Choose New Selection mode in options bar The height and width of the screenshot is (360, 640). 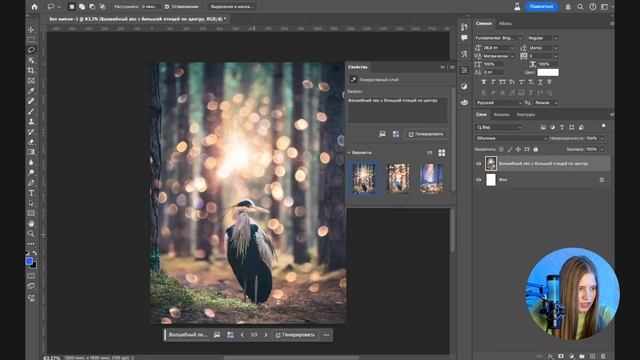pos(71,7)
